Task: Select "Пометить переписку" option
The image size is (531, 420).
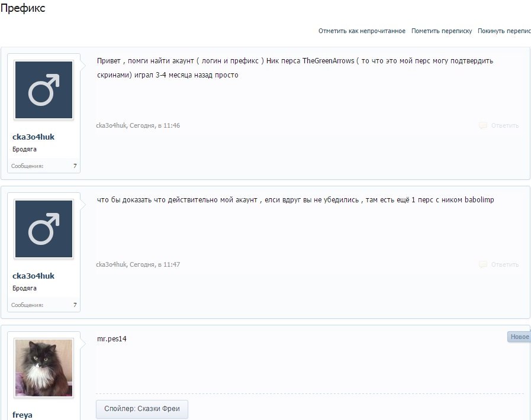Action: (442, 31)
